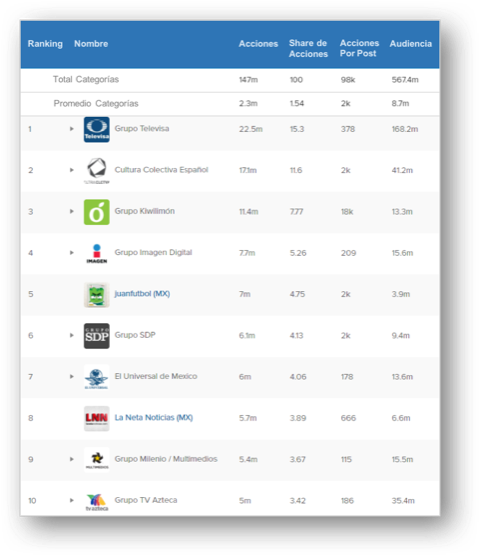Sort by Acciones Por Post header
Image resolution: width=480 pixels, height=556 pixels.
[x=359, y=48]
